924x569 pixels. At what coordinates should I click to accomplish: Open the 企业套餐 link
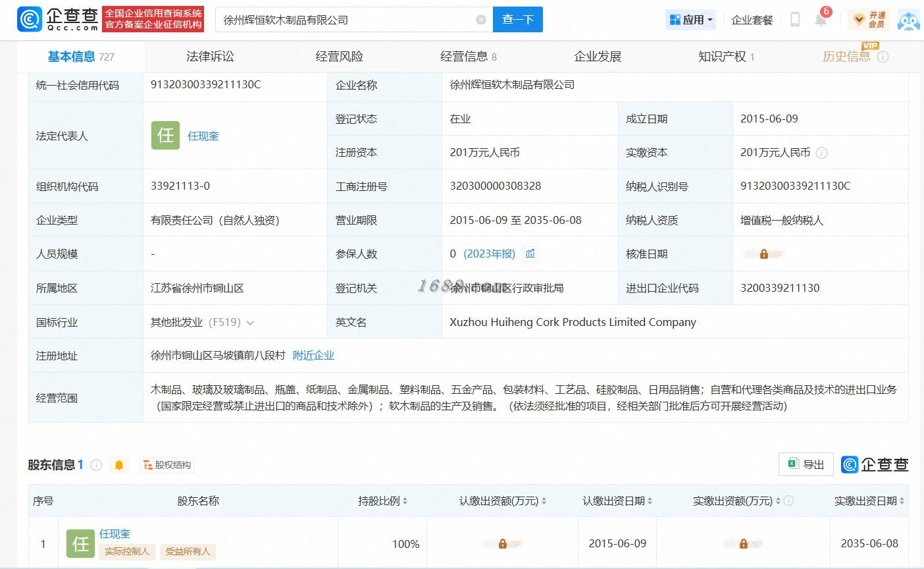tap(752, 20)
